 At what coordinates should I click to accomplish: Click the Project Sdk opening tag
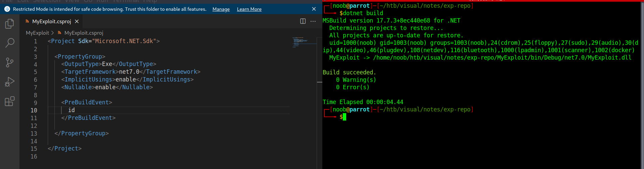coord(104,41)
